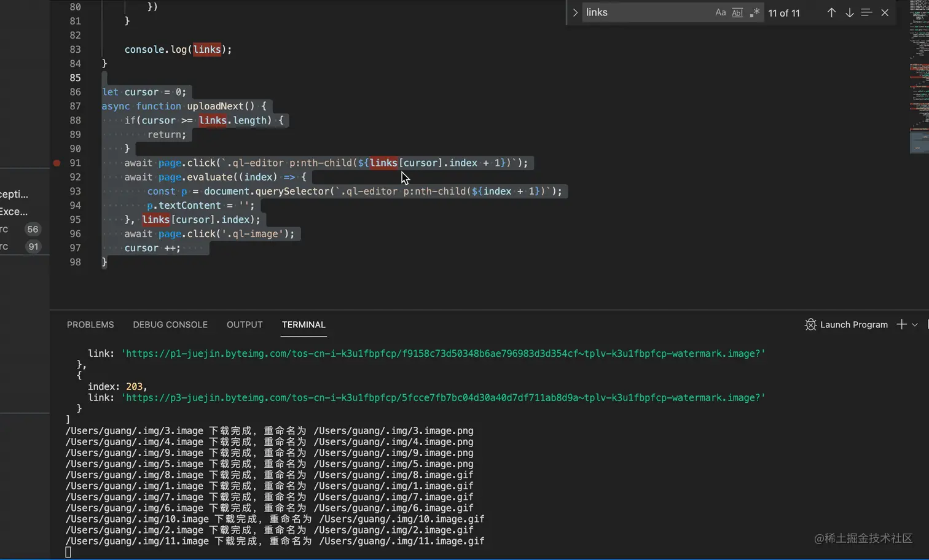Image resolution: width=929 pixels, height=560 pixels.
Task: Toggle Find in Selection option
Action: (x=866, y=12)
